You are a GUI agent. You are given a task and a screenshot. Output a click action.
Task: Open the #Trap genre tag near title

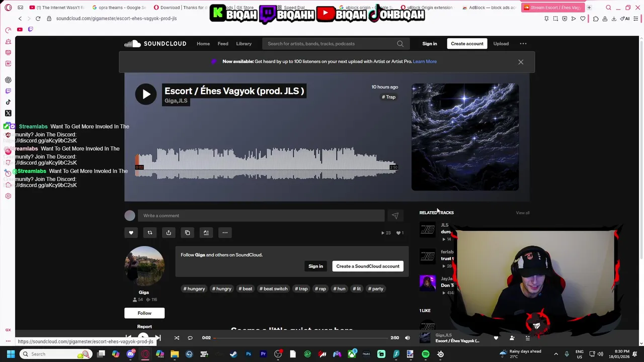(x=388, y=97)
